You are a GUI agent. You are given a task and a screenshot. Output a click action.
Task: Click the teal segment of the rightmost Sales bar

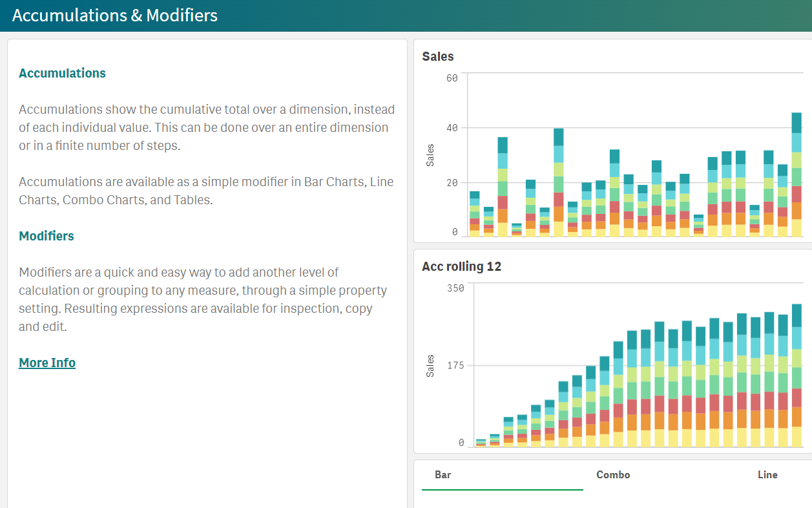[x=797, y=123]
